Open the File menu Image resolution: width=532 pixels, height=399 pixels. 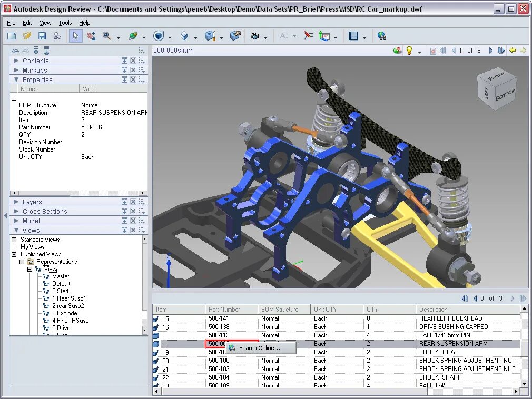pos(11,23)
